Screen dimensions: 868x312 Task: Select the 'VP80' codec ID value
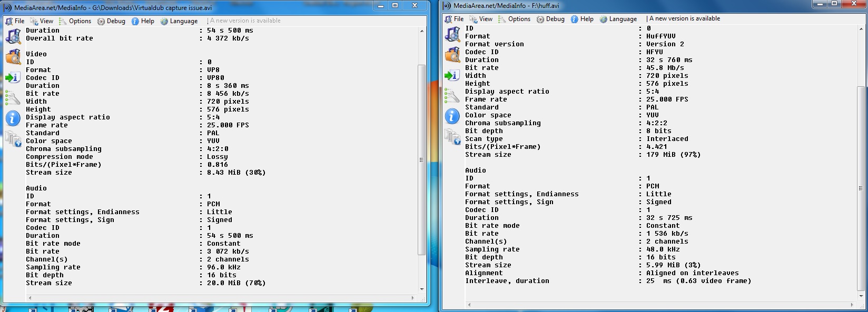pyautogui.click(x=215, y=78)
